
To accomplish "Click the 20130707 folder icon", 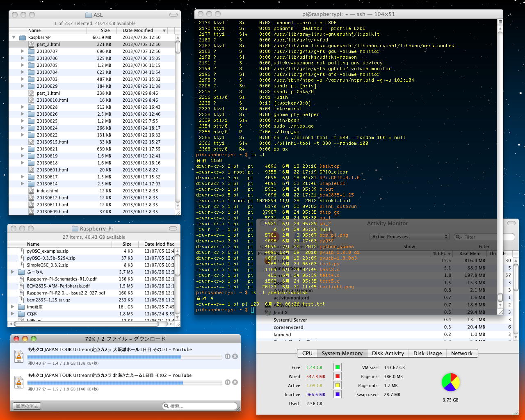I will pos(31,51).
